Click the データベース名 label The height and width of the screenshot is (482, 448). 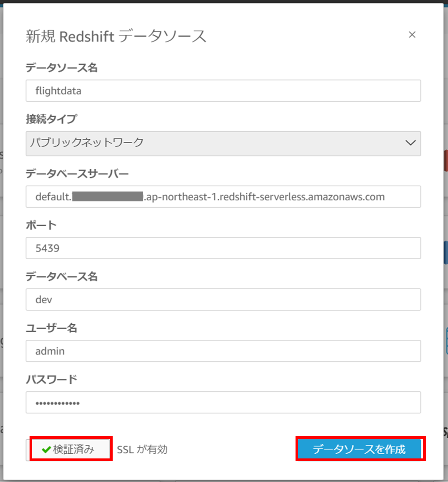[x=61, y=277]
